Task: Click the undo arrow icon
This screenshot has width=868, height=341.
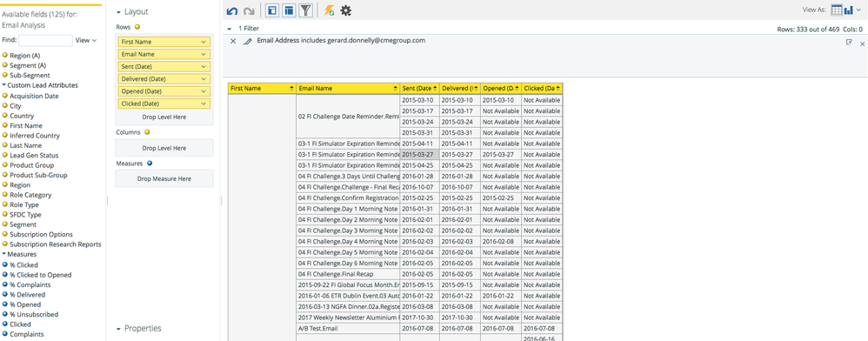Action: [232, 10]
